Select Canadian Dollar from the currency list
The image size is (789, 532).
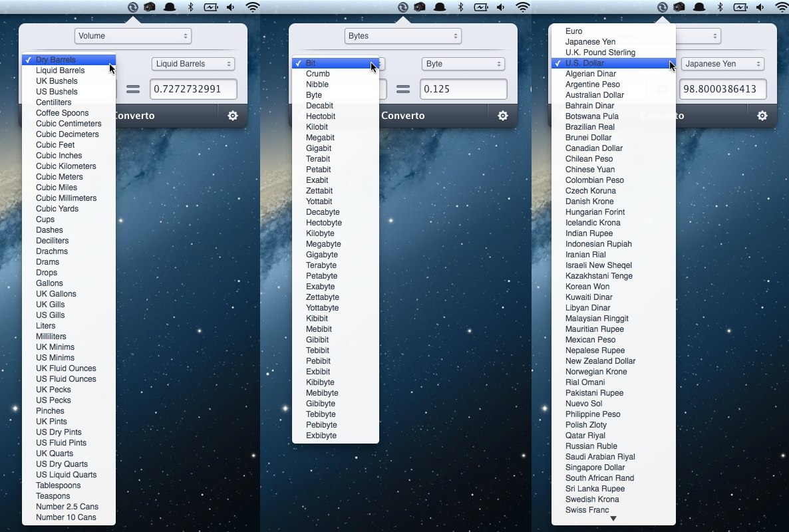click(x=613, y=148)
